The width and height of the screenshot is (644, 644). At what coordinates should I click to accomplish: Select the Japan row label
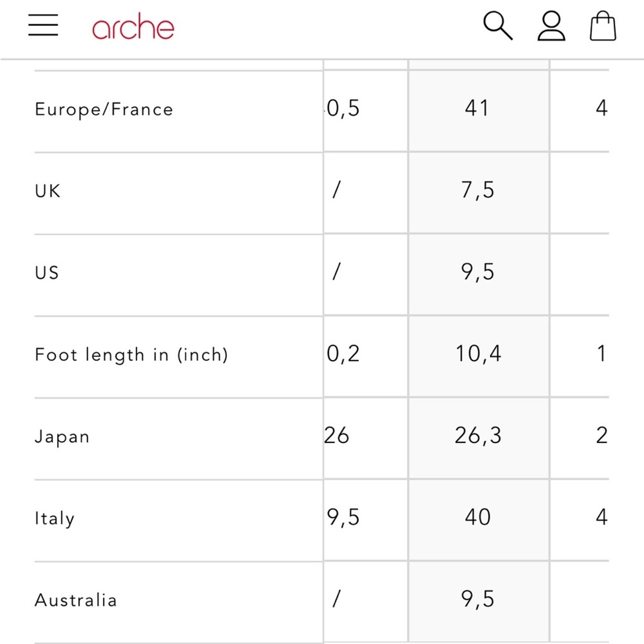coord(62,437)
